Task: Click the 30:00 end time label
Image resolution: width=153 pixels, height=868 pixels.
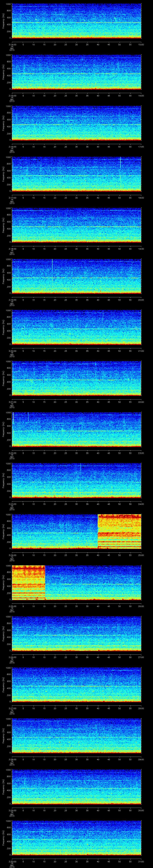Action: click(141, 810)
